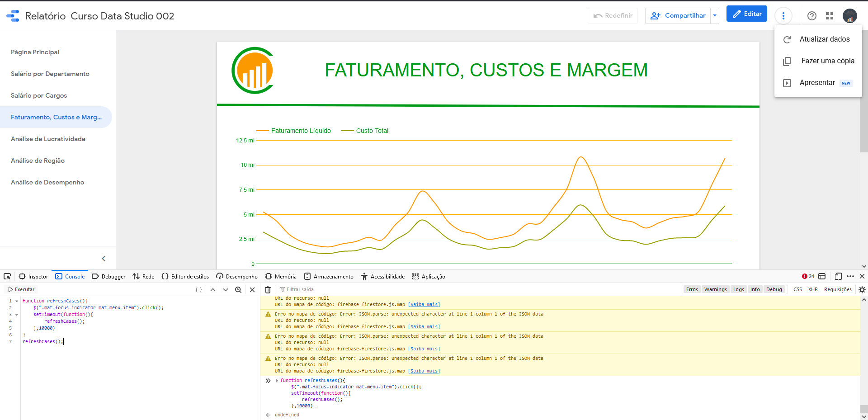Switch to the Armazenamento tab
Image resolution: width=868 pixels, height=420 pixels.
coord(329,276)
